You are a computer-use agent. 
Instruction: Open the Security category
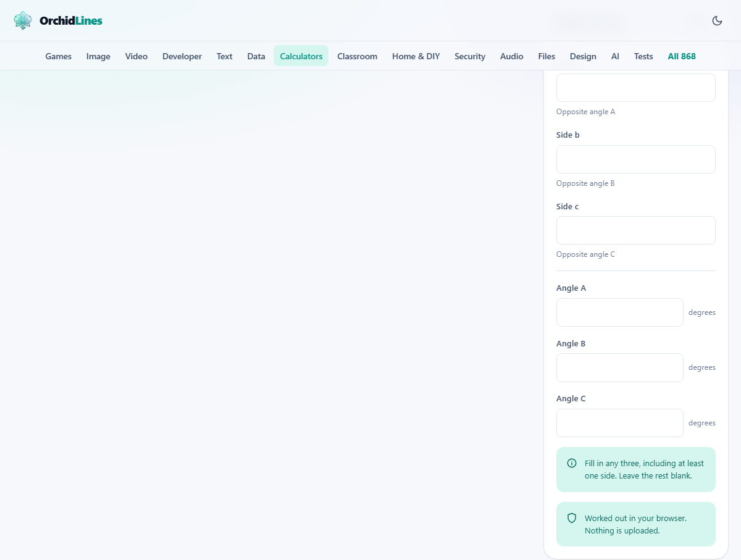470,56
